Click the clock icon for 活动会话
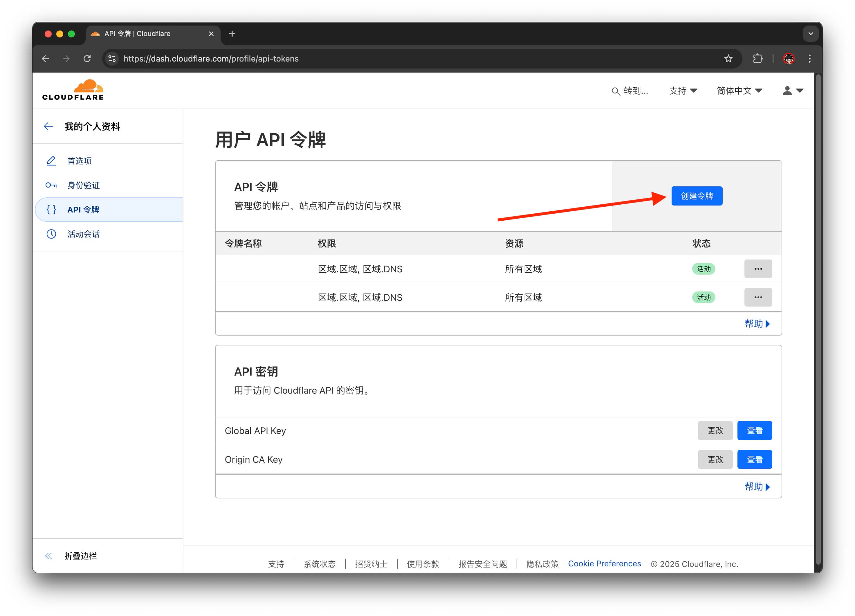 pyautogui.click(x=51, y=234)
